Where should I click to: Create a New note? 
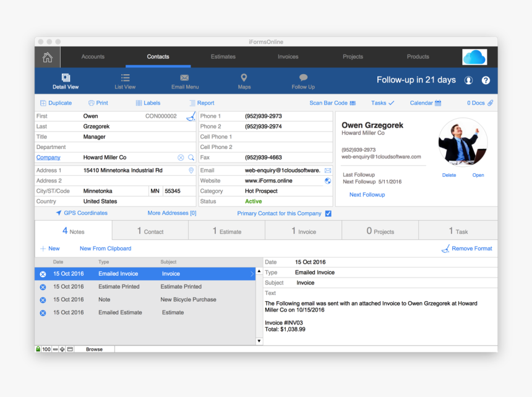50,249
